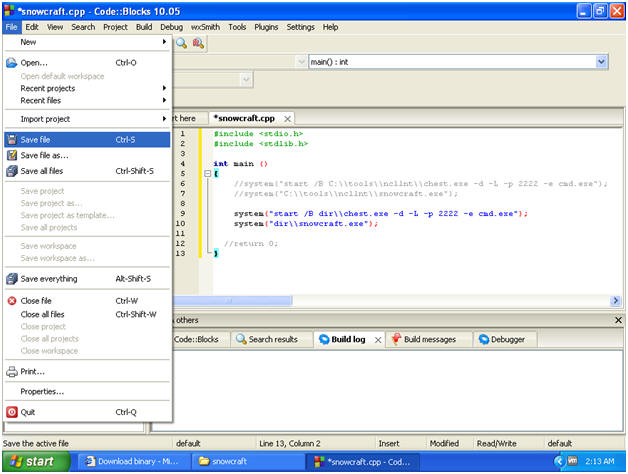Choose Save all files entry
Screen dimensions: 628x474
tap(87, 171)
